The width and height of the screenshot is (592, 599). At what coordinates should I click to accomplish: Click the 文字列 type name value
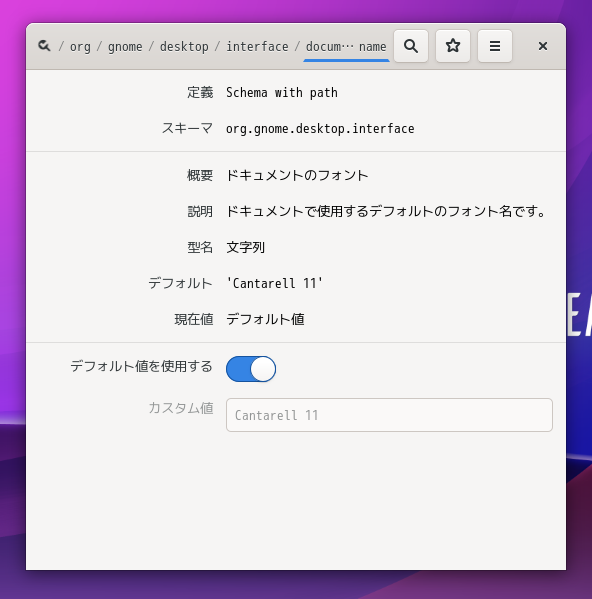(245, 248)
